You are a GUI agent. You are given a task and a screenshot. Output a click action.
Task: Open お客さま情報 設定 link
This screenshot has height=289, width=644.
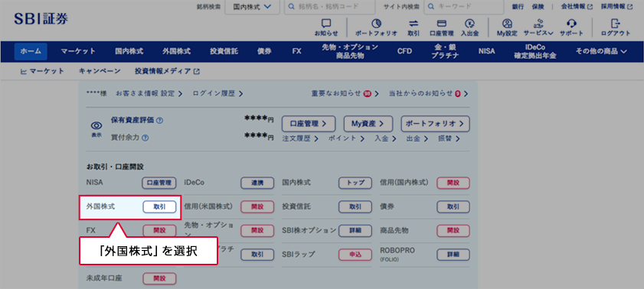[149, 93]
